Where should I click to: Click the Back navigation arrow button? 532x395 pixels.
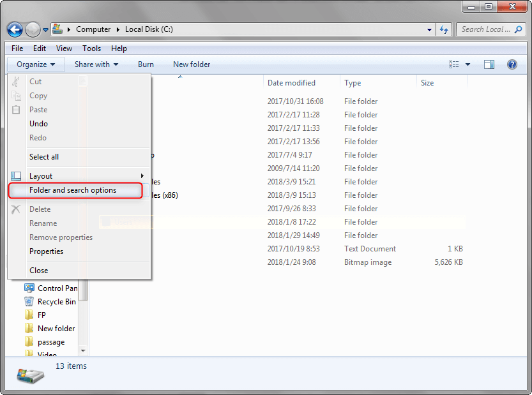15,29
